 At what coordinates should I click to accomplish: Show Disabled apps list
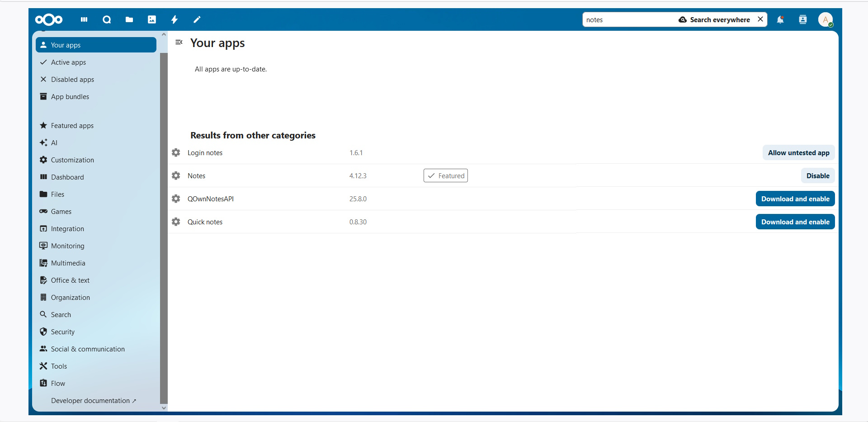click(96, 79)
